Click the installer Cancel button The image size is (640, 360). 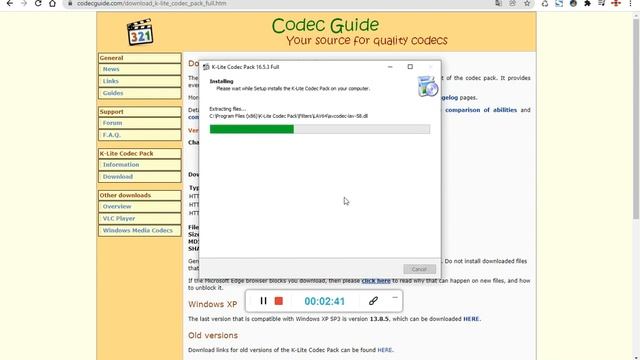coord(419,269)
